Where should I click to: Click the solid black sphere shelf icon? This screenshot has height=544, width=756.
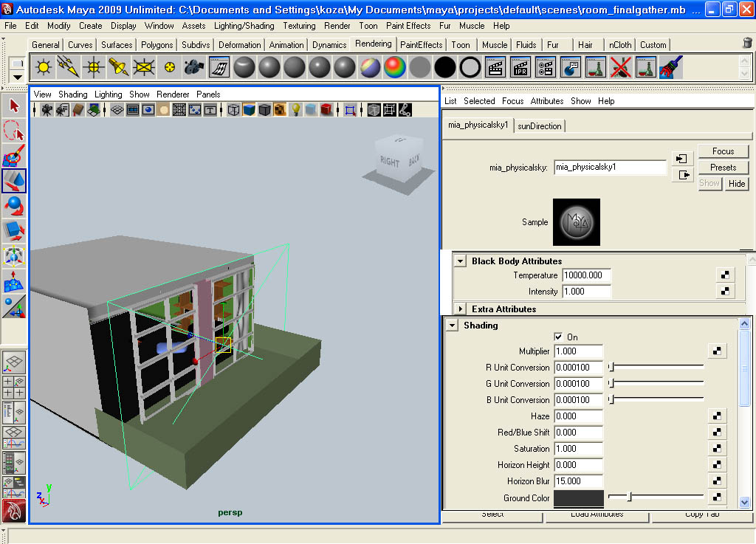445,67
